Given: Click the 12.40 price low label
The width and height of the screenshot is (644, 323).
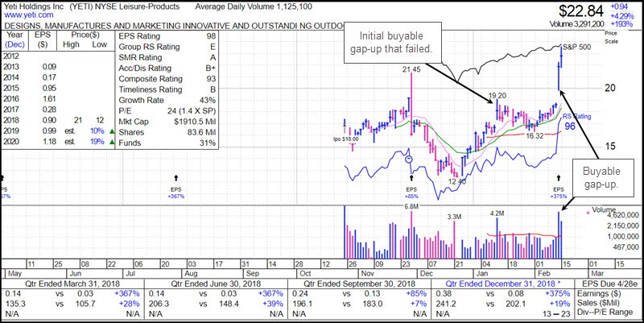Looking at the screenshot, I should click(456, 180).
